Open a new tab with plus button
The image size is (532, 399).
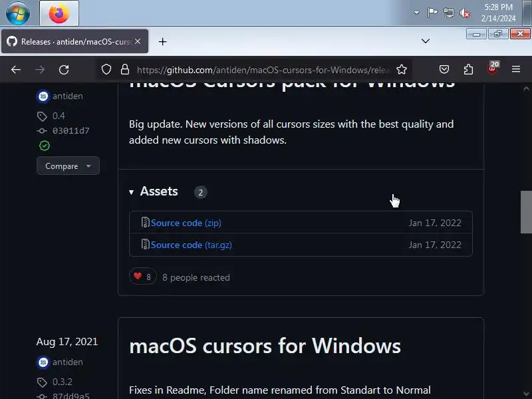[162, 42]
